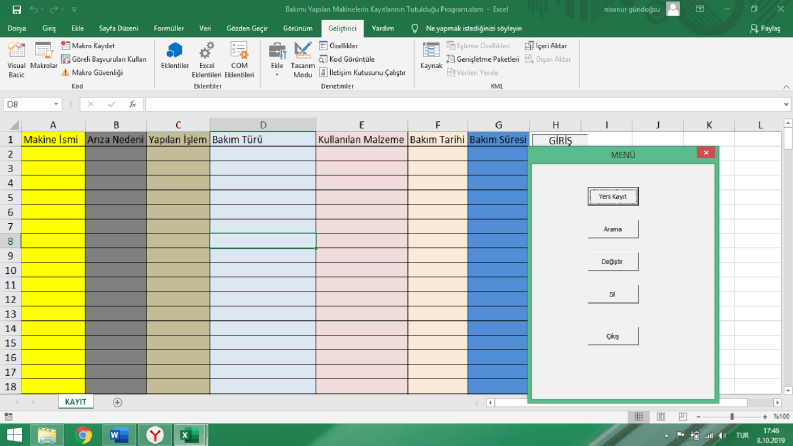793x446 pixels.
Task: Click Sil button in MENÜ form
Action: pyautogui.click(x=613, y=294)
